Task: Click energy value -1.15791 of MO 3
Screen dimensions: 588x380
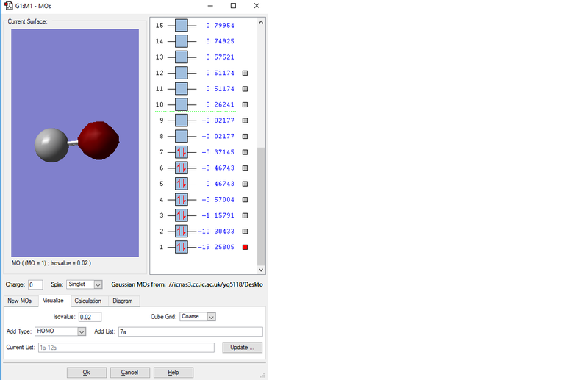Action: pyautogui.click(x=218, y=215)
